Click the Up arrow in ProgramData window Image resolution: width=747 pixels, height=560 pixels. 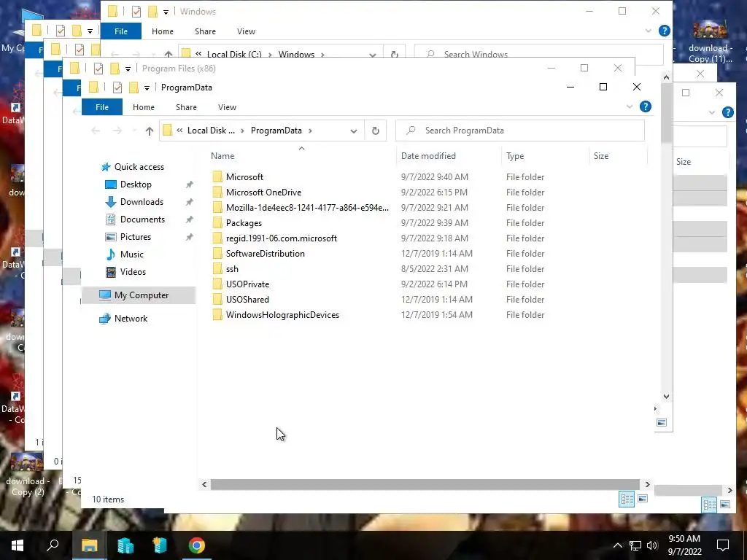pyautogui.click(x=149, y=131)
